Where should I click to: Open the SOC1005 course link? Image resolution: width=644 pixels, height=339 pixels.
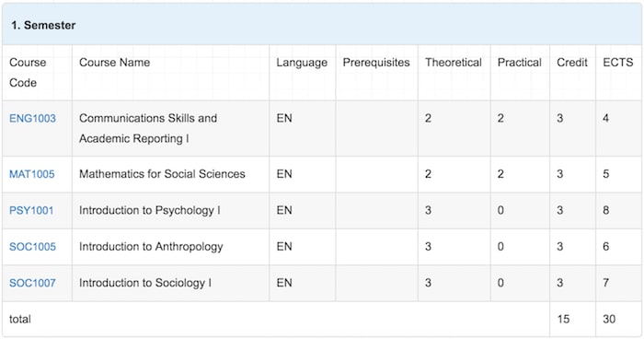point(32,247)
